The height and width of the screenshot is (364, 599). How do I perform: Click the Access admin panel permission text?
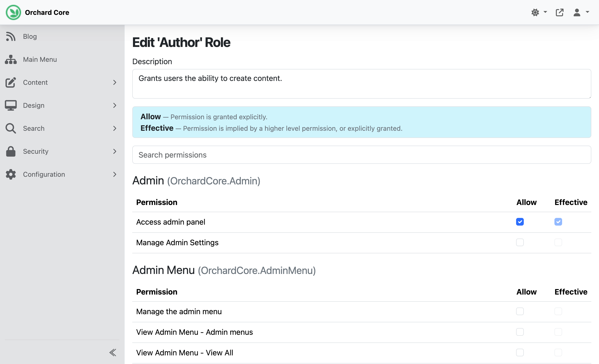click(x=171, y=222)
